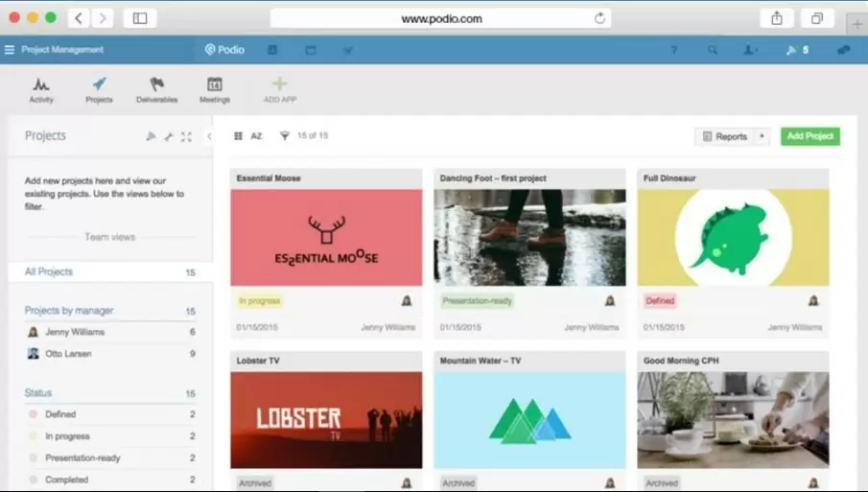Click the Projects by manager heading

tap(69, 311)
